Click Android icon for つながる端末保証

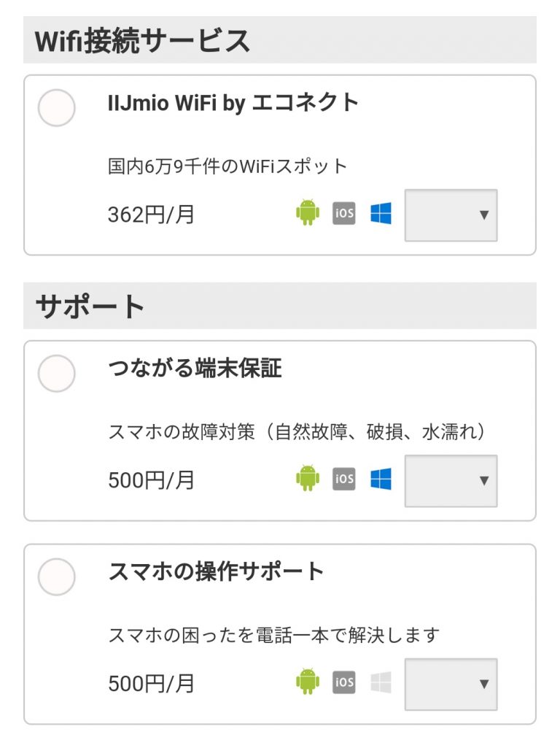pyautogui.click(x=308, y=479)
